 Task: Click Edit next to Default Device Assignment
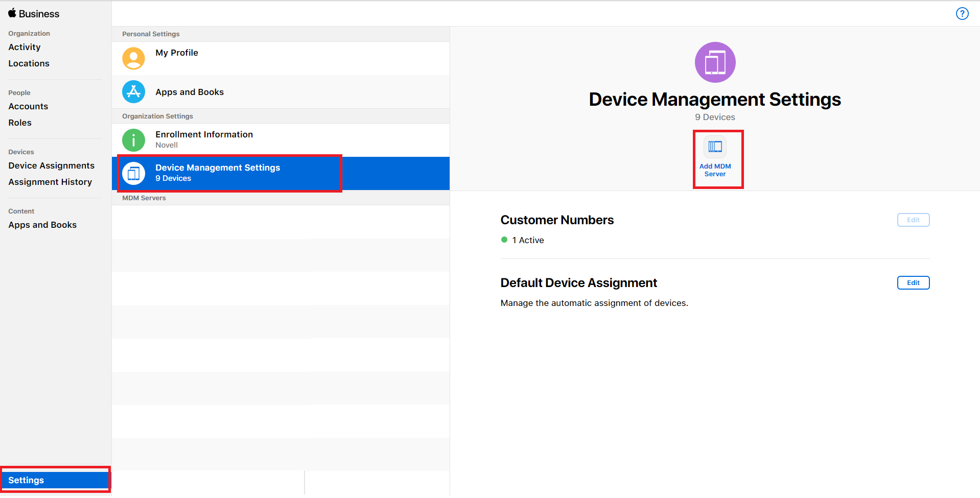[913, 282]
